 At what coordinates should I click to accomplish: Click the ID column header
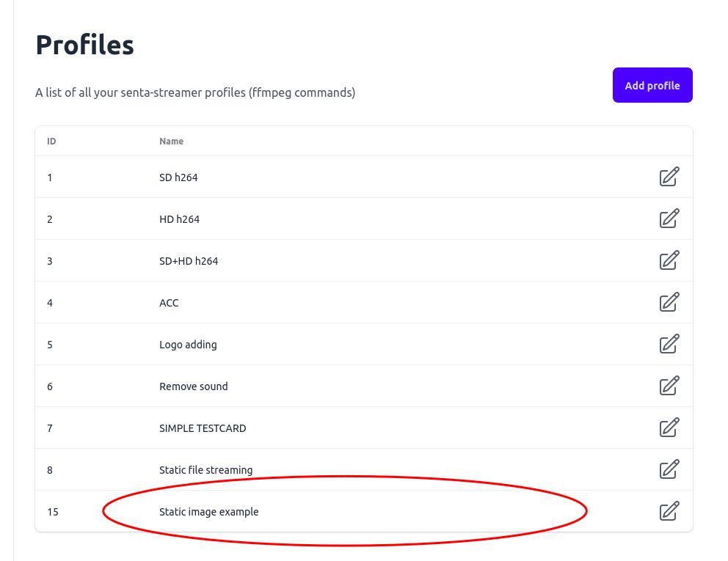pyautogui.click(x=51, y=141)
